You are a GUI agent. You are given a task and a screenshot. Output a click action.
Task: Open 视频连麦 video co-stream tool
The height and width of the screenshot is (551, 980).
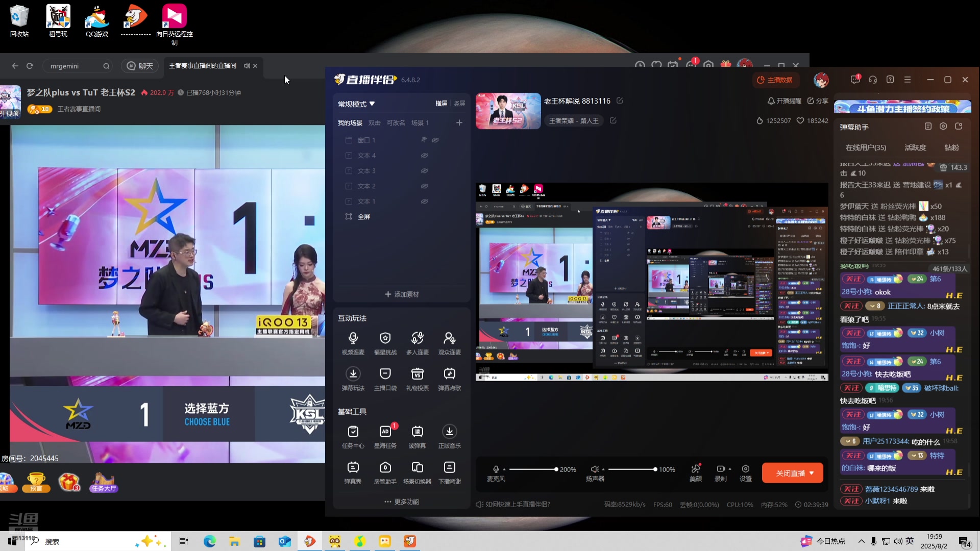(353, 343)
